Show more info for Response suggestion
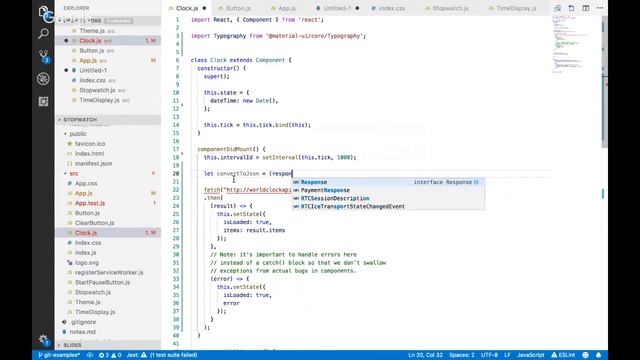This screenshot has height=360, width=640. coord(476,182)
